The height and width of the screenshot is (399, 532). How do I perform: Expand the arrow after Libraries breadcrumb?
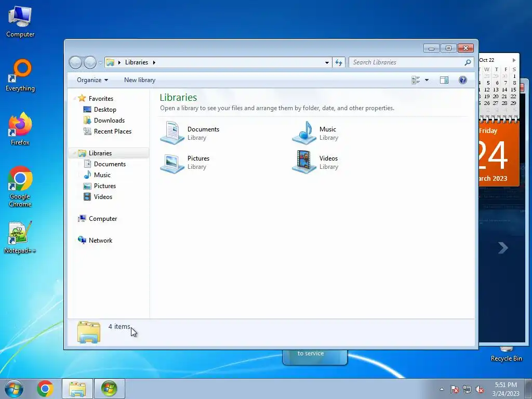tap(154, 62)
